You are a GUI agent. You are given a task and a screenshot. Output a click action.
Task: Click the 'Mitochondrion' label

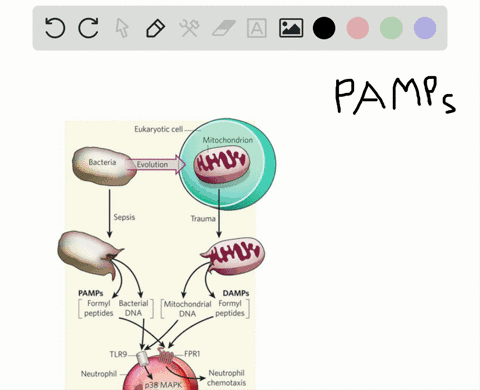pos(228,140)
